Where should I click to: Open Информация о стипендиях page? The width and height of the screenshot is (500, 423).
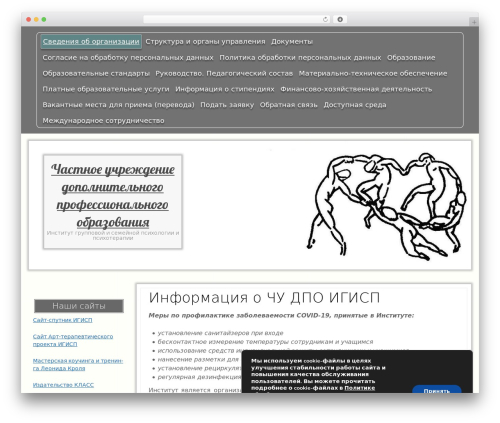[x=225, y=89]
